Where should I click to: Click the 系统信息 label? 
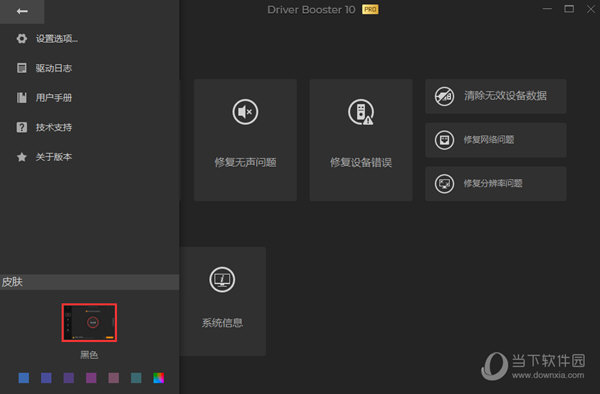click(222, 323)
